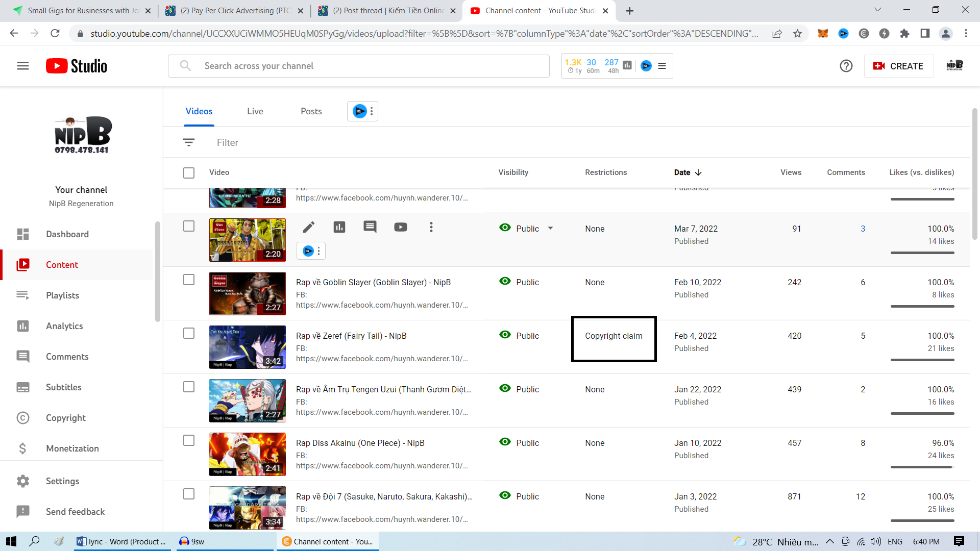
Task: Click the CREATE button
Action: (x=898, y=66)
